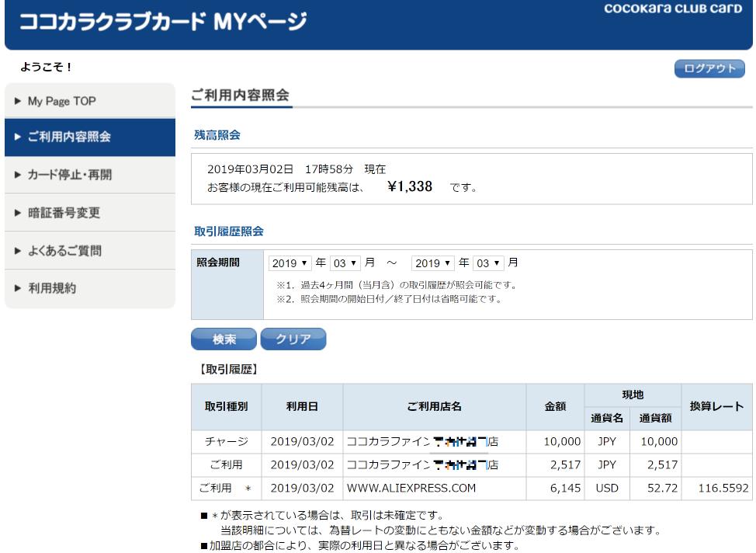Open よくあるご質問 FAQ item
Image resolution: width=756 pixels, height=553 pixels.
pos(90,250)
